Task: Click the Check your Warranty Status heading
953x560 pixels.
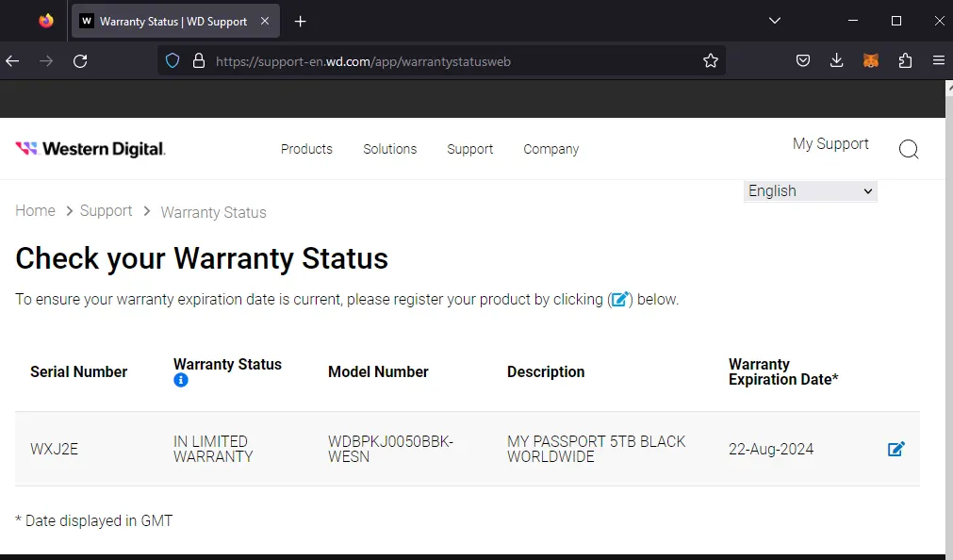Action: point(202,257)
